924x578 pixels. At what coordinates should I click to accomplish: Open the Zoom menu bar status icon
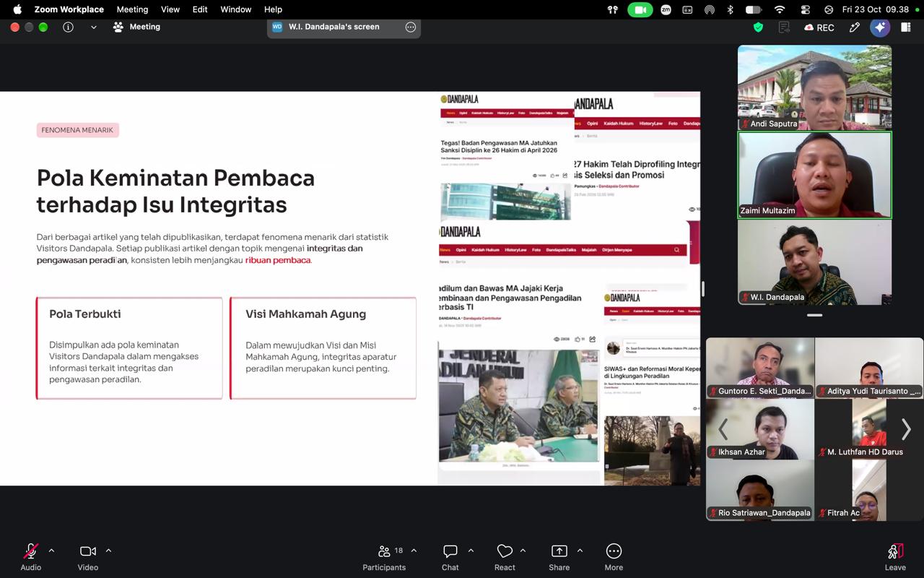point(666,9)
